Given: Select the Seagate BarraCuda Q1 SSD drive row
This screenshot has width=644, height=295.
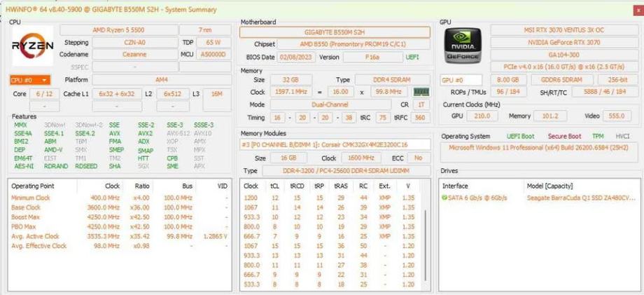Looking at the screenshot, I should point(539,198).
